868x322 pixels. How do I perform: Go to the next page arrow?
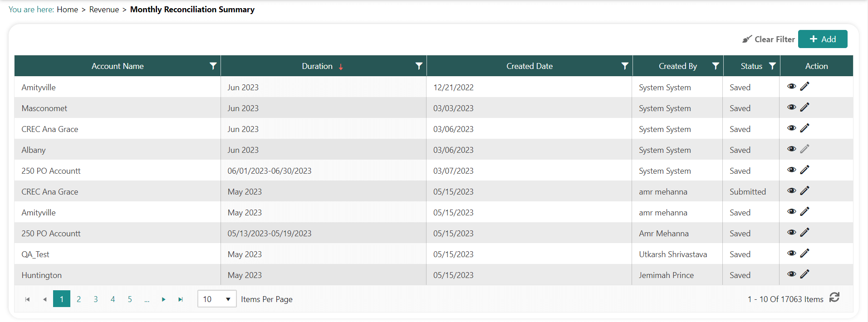click(163, 299)
